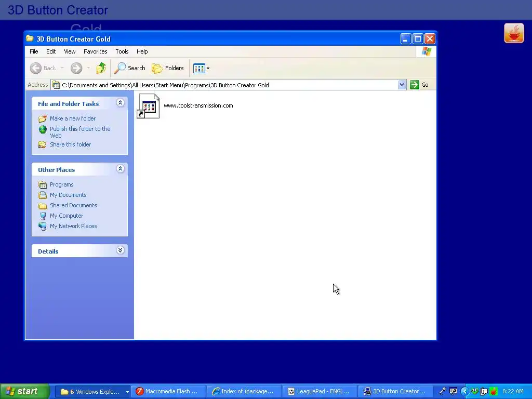This screenshot has height=399, width=532.
Task: Open the www.toolstransmission.com shortcut icon
Action: click(148, 106)
